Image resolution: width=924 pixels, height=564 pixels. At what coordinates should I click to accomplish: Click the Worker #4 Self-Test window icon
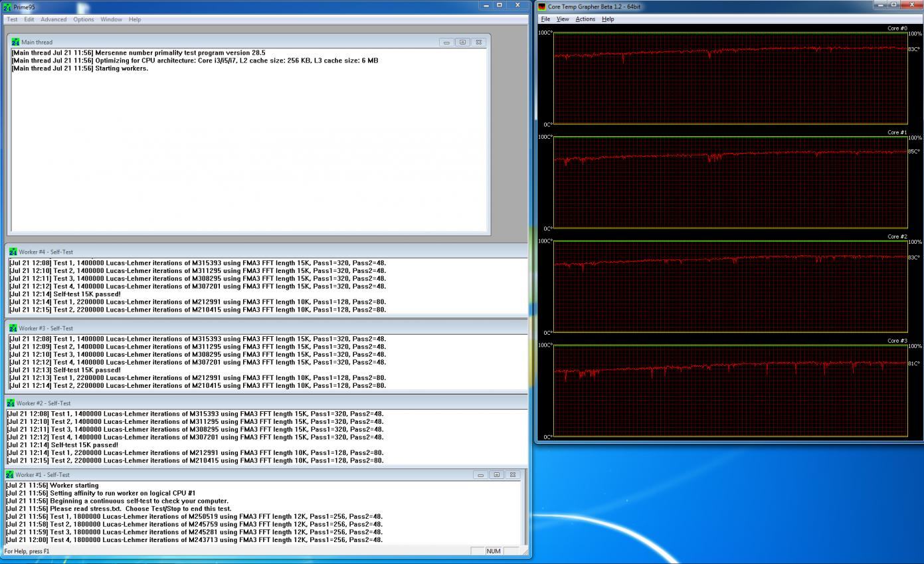coord(13,252)
